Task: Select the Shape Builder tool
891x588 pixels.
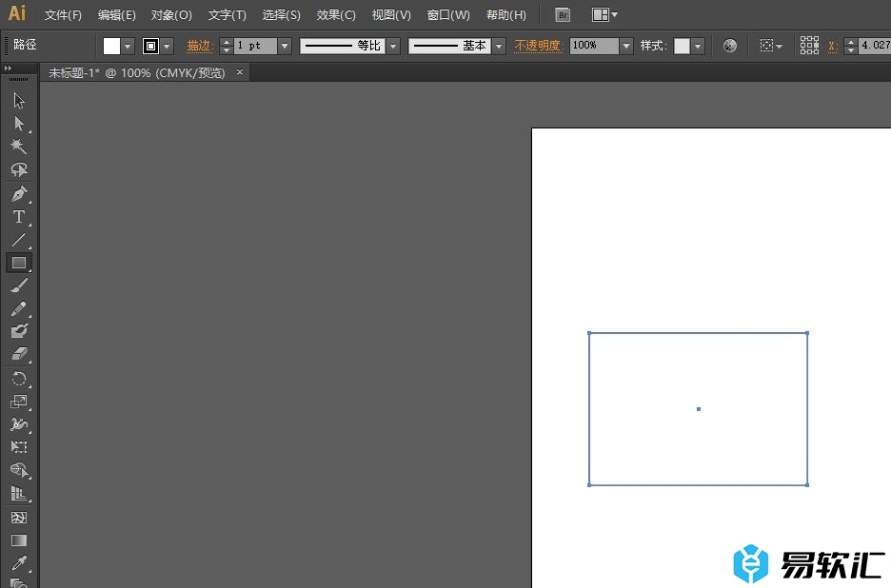Action: coord(19,470)
